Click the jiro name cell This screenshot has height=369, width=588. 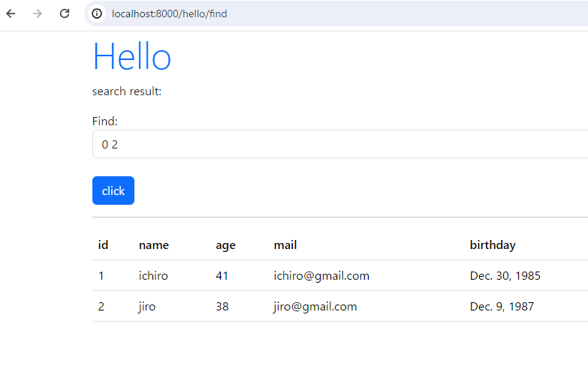(147, 307)
